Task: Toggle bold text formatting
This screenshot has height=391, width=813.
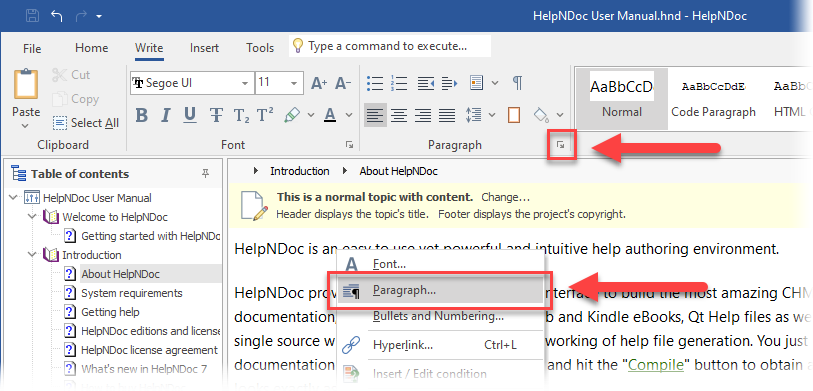Action: click(142, 115)
